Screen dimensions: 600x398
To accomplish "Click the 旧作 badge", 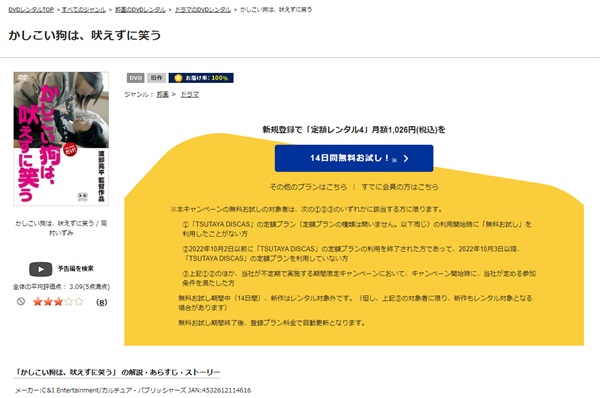I will [156, 78].
